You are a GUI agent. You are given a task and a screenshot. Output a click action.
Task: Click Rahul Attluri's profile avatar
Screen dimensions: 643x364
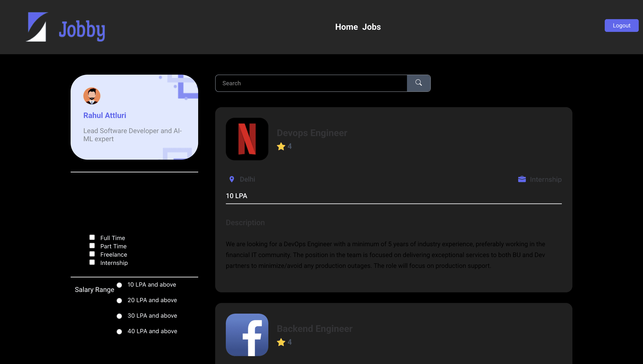click(92, 96)
